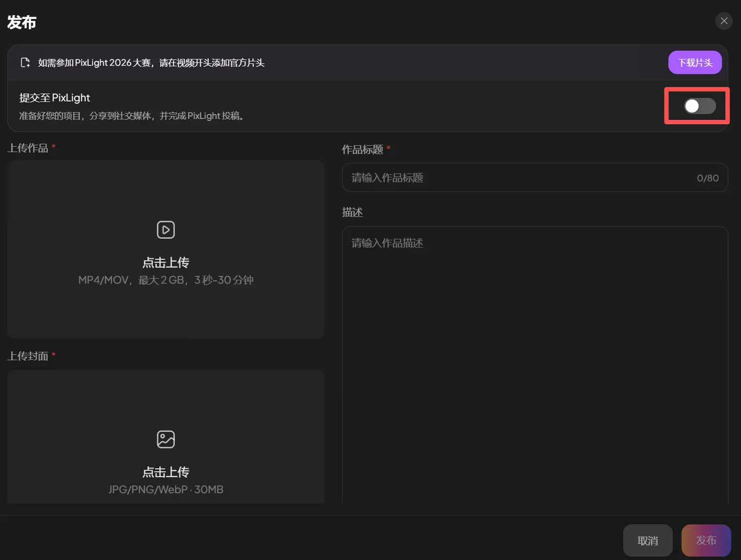Close the 发布 dialog
The height and width of the screenshot is (560, 741).
(x=723, y=21)
